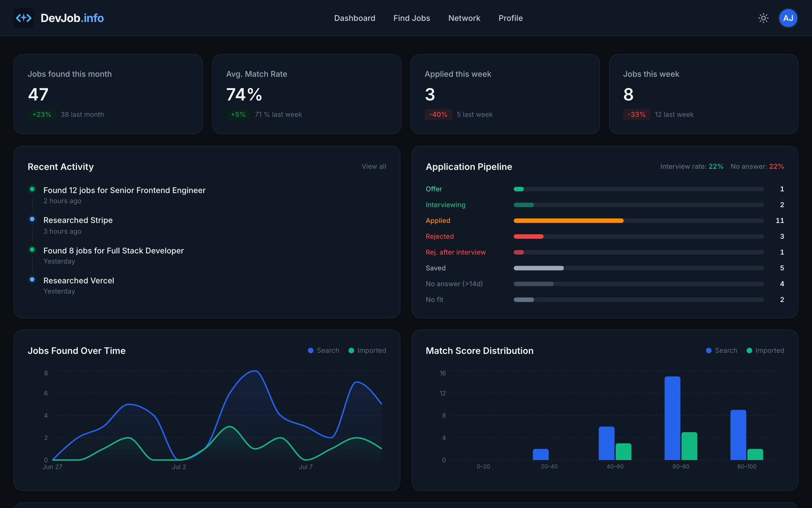Select the No answer (>14d) label
The image size is (812, 508).
coord(454,284)
